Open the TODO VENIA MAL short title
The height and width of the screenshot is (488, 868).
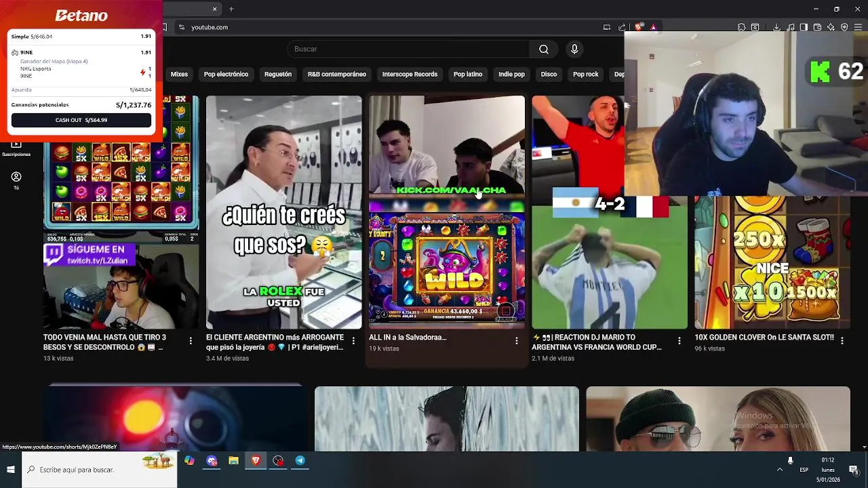pyautogui.click(x=104, y=342)
